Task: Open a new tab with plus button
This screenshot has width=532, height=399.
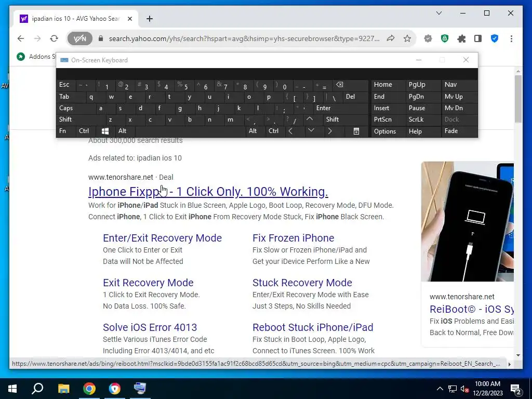Action: (150, 19)
